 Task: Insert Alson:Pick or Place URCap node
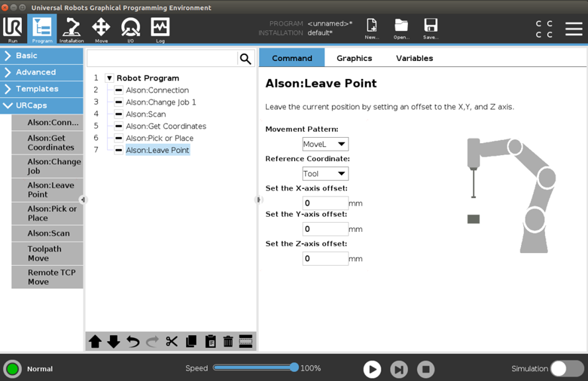[47, 213]
